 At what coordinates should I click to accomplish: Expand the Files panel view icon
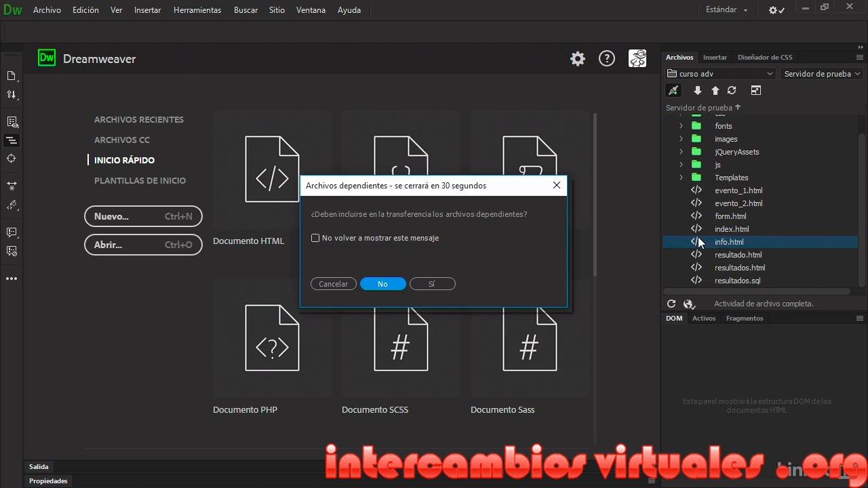756,91
